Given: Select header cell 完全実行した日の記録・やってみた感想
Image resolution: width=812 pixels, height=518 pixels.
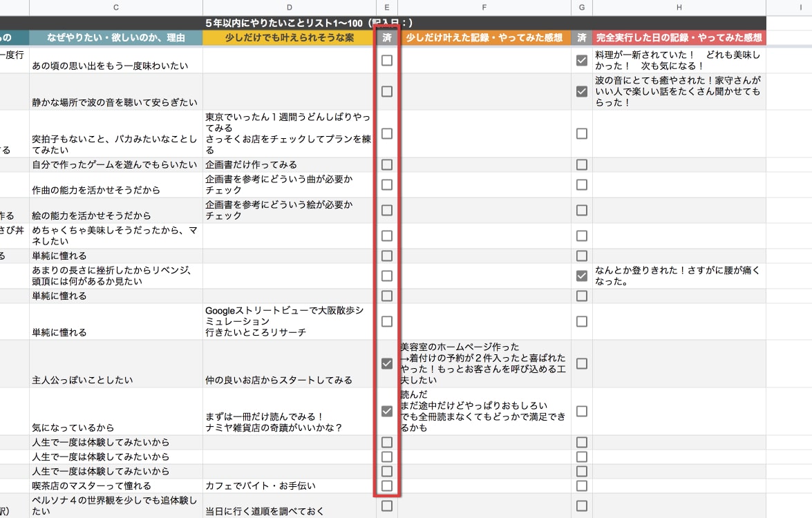Looking at the screenshot, I should 679,37.
